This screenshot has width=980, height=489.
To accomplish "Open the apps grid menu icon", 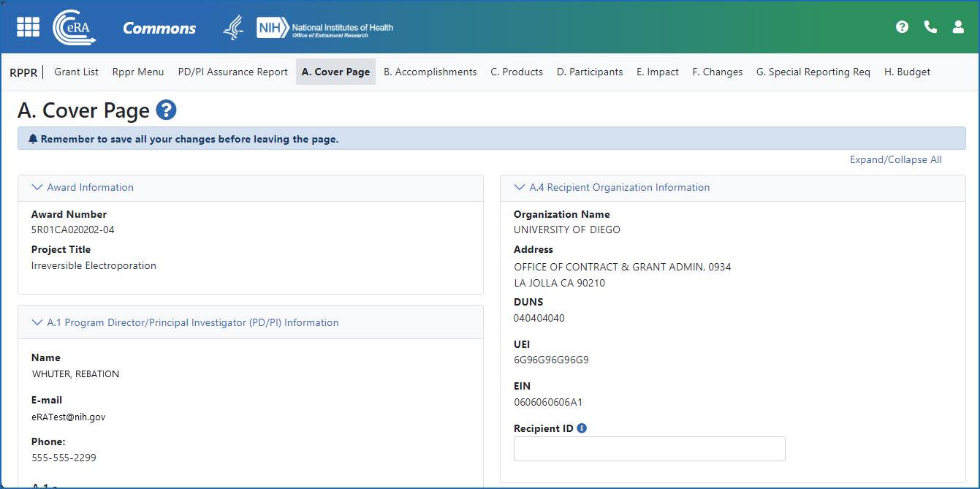I will pos(28,27).
